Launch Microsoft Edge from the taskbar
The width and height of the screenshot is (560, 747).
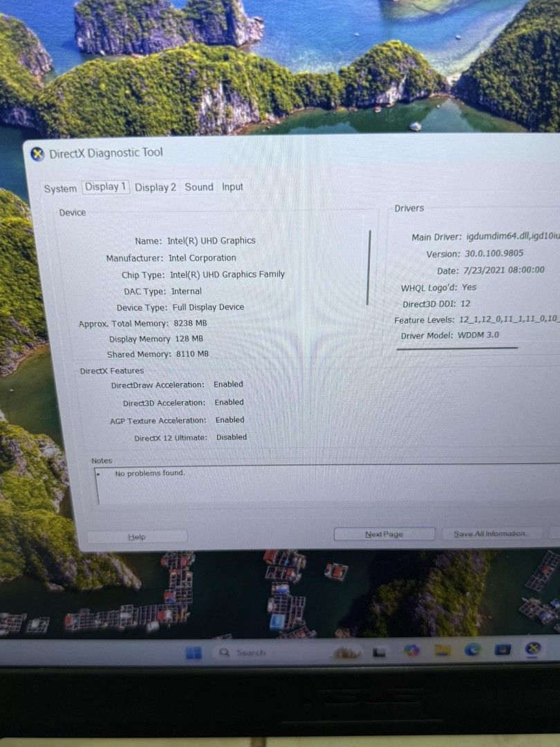472,649
